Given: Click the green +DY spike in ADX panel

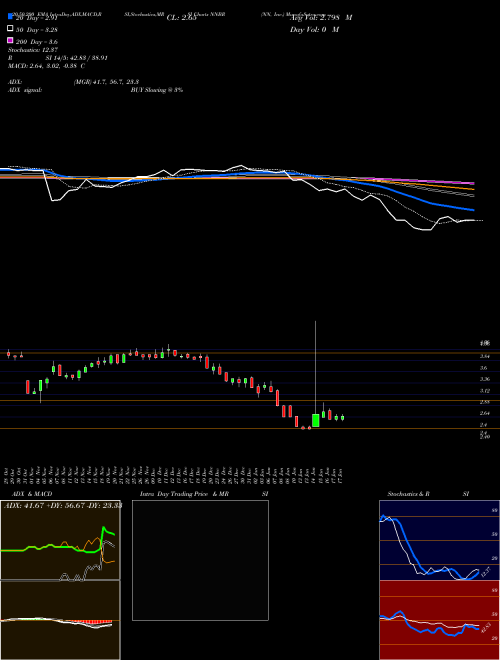Looking at the screenshot, I should (104, 529).
